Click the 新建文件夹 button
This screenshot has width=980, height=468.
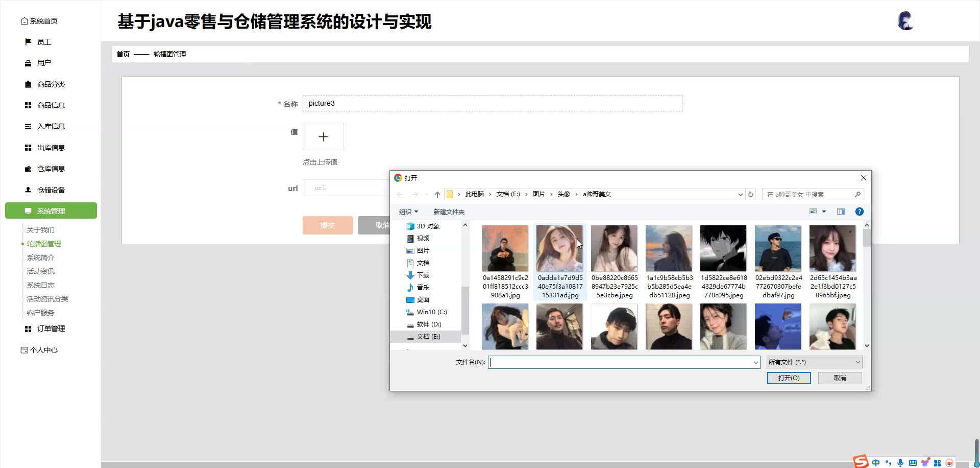pyautogui.click(x=449, y=212)
